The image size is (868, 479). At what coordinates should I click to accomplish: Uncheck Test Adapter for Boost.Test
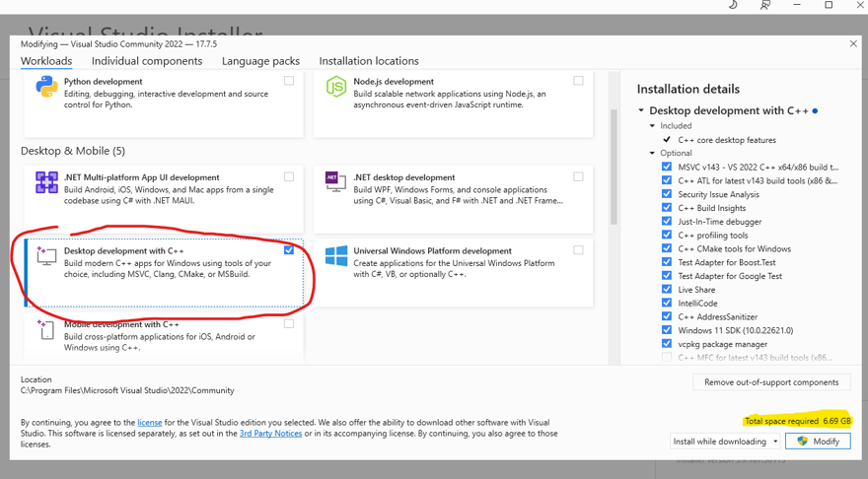coord(667,261)
